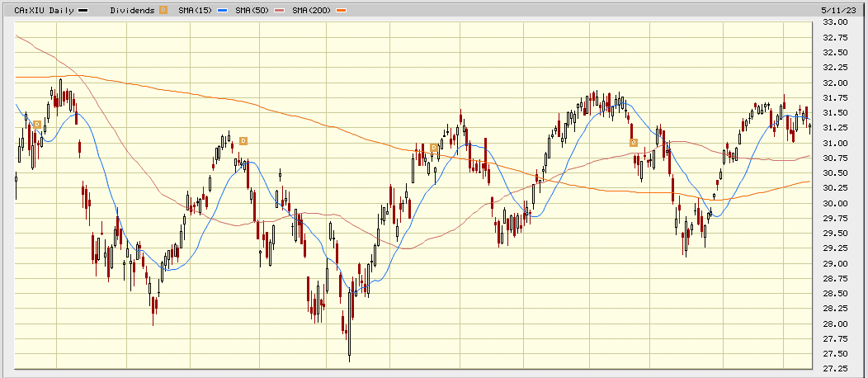Click the black CA:XIU Daily legend swatch
This screenshot has height=378, width=868.
83,10
